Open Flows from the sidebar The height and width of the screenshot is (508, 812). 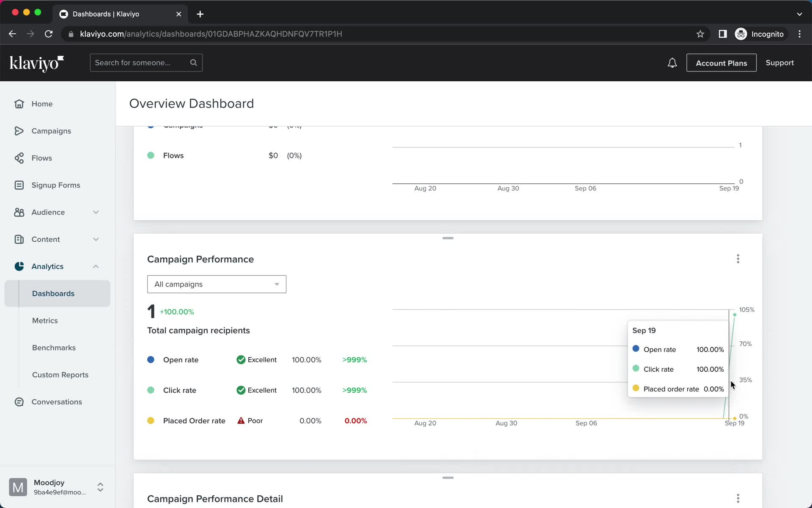pos(41,158)
